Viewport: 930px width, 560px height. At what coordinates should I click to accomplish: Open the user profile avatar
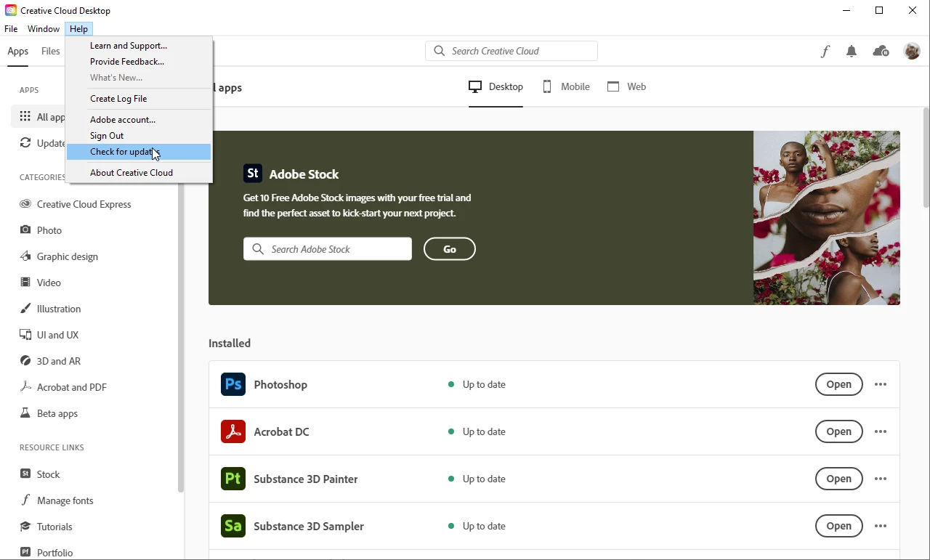[912, 51]
